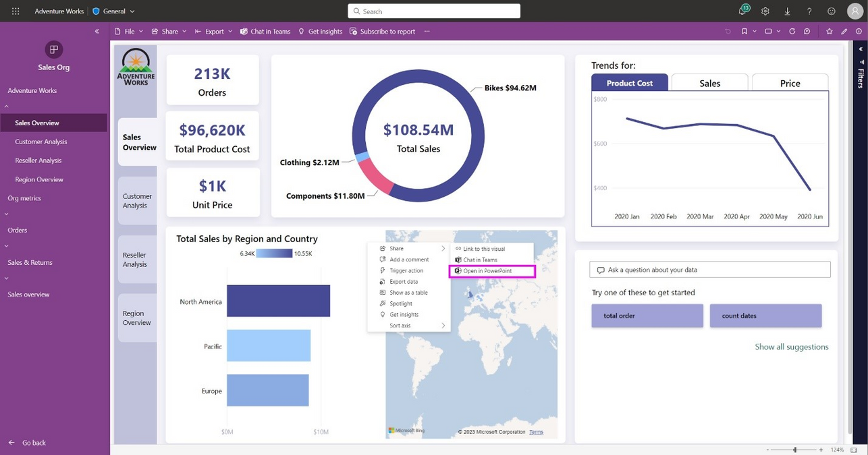The height and width of the screenshot is (455, 868).
Task: Click Go back at bottom of sidebar
Action: tap(27, 442)
